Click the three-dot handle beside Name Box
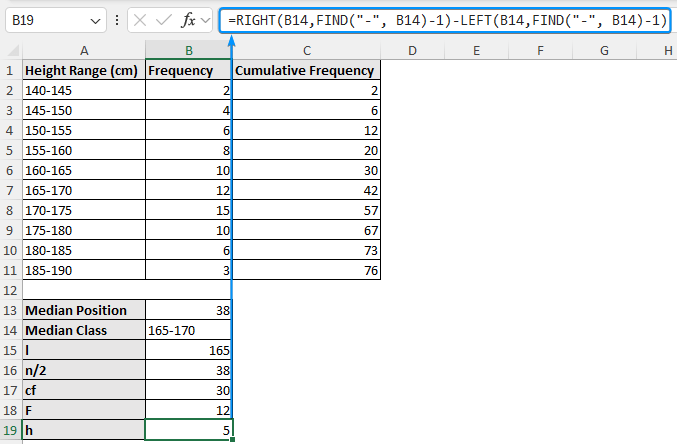This screenshot has width=677, height=444. tap(119, 20)
